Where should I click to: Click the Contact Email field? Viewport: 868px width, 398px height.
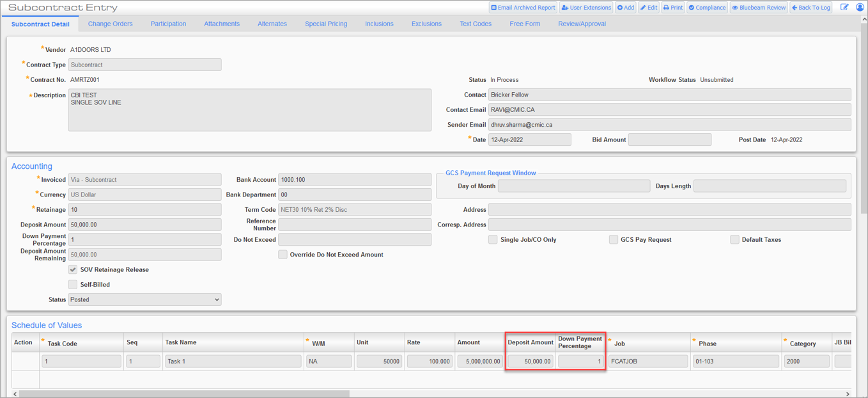click(670, 109)
